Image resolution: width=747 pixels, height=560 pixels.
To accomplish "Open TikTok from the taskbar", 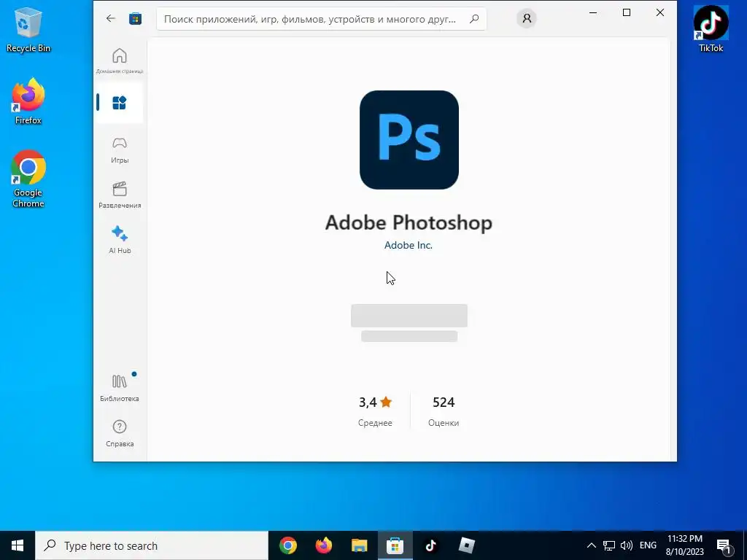I will [x=430, y=545].
